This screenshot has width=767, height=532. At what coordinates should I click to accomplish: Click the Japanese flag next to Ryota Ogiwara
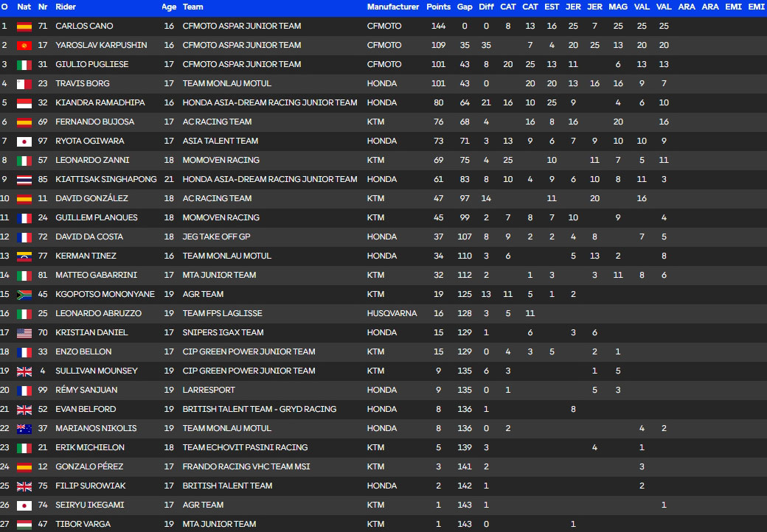pos(24,141)
